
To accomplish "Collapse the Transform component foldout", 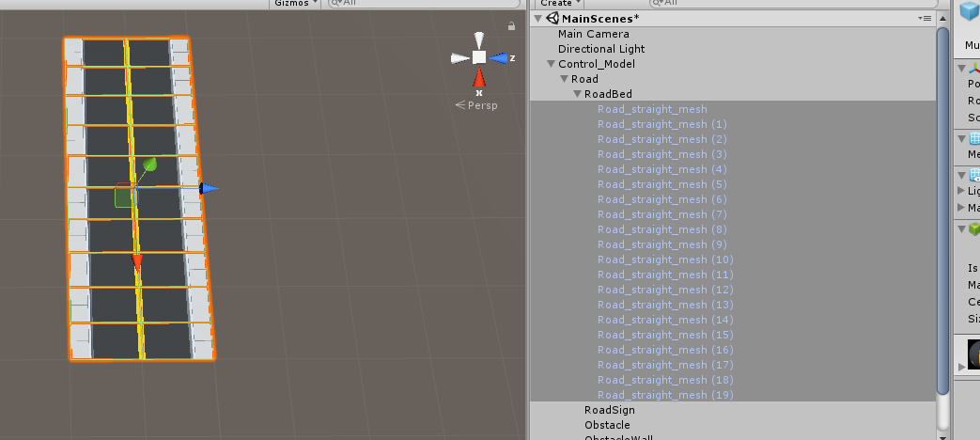I will click(962, 69).
